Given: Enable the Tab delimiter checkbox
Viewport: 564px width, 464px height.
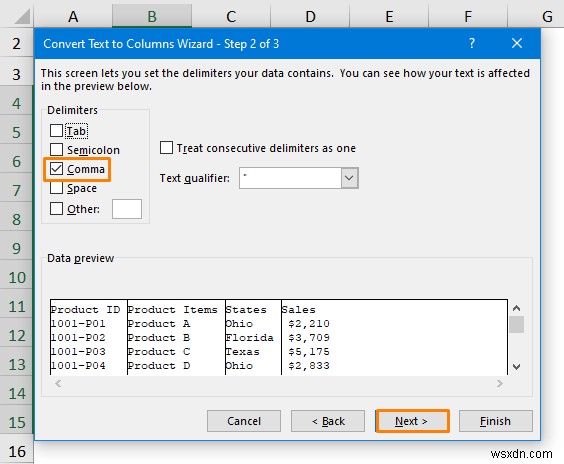Looking at the screenshot, I should coord(56,131).
